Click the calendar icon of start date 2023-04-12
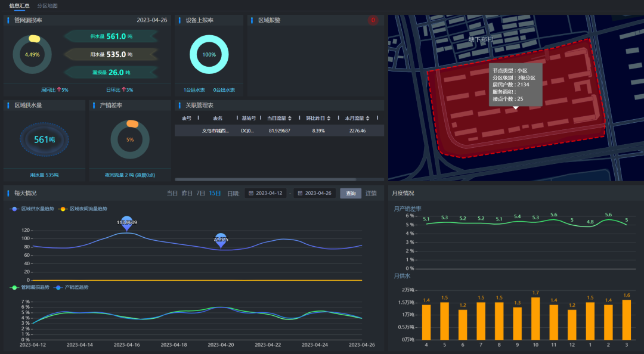644x354 pixels. point(251,193)
